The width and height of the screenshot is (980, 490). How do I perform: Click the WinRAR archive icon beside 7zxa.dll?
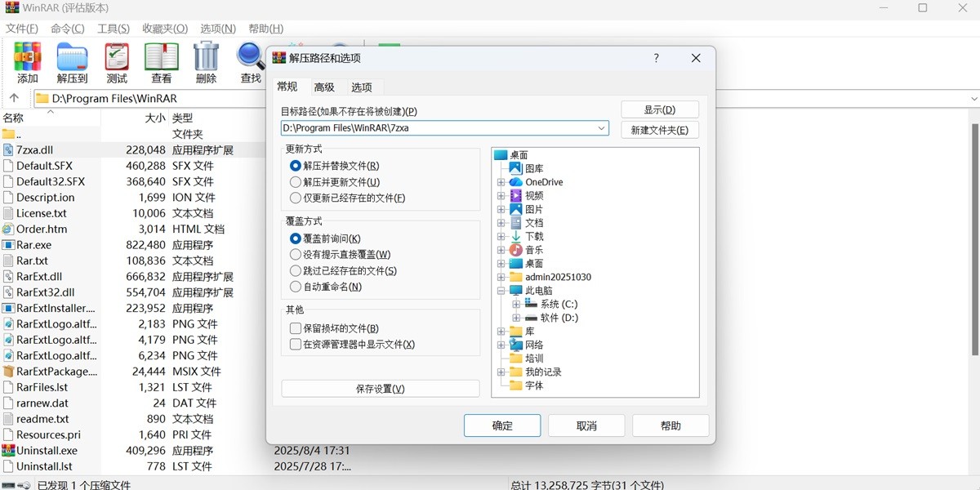10,149
